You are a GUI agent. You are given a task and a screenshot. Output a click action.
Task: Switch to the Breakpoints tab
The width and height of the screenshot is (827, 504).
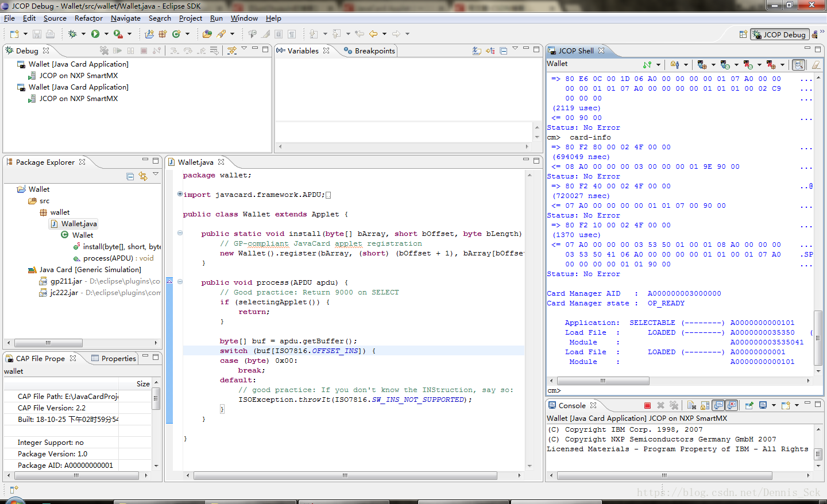click(x=369, y=51)
